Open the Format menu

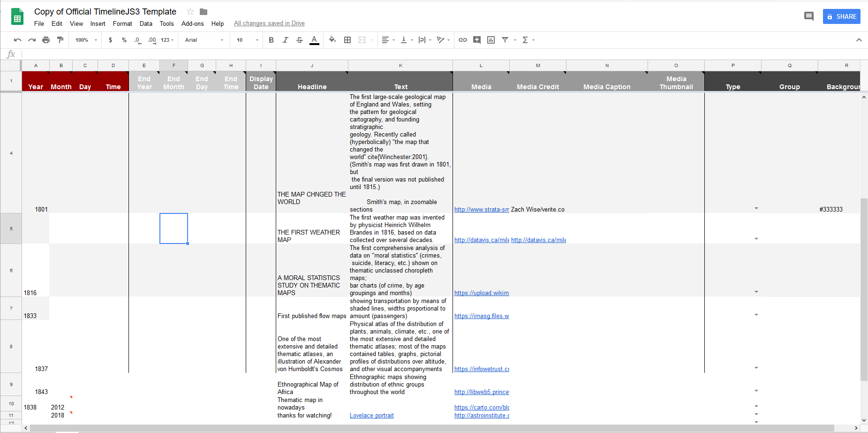pyautogui.click(x=122, y=23)
